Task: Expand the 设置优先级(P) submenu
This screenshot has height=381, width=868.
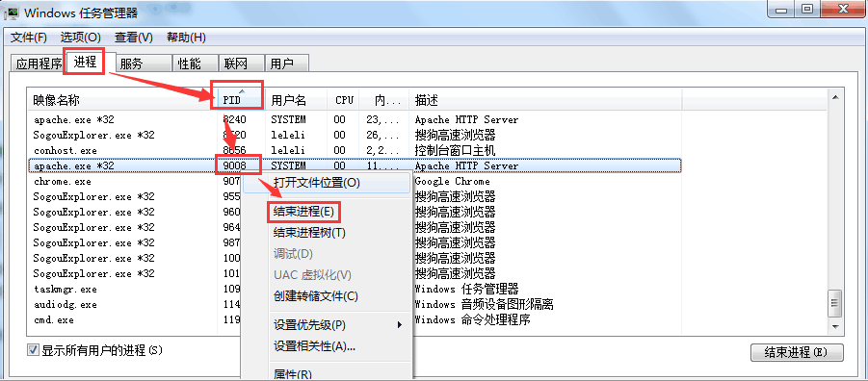Action: pos(327,324)
